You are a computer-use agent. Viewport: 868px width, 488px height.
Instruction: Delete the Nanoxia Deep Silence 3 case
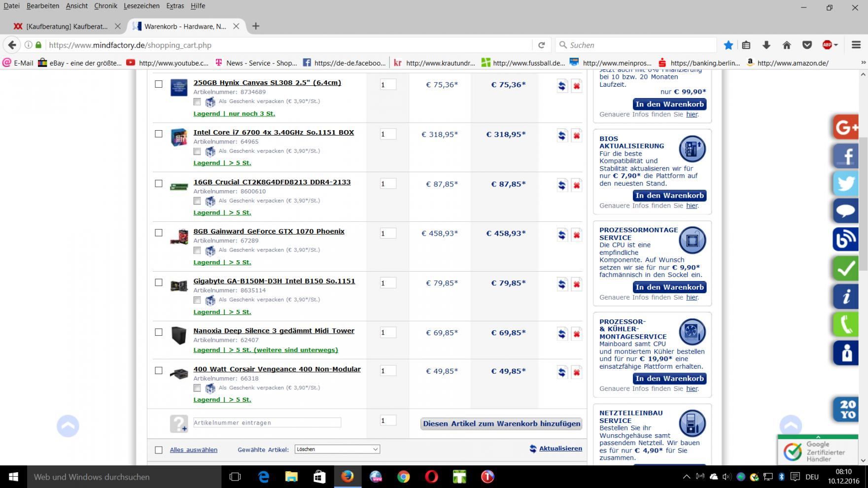click(x=576, y=334)
